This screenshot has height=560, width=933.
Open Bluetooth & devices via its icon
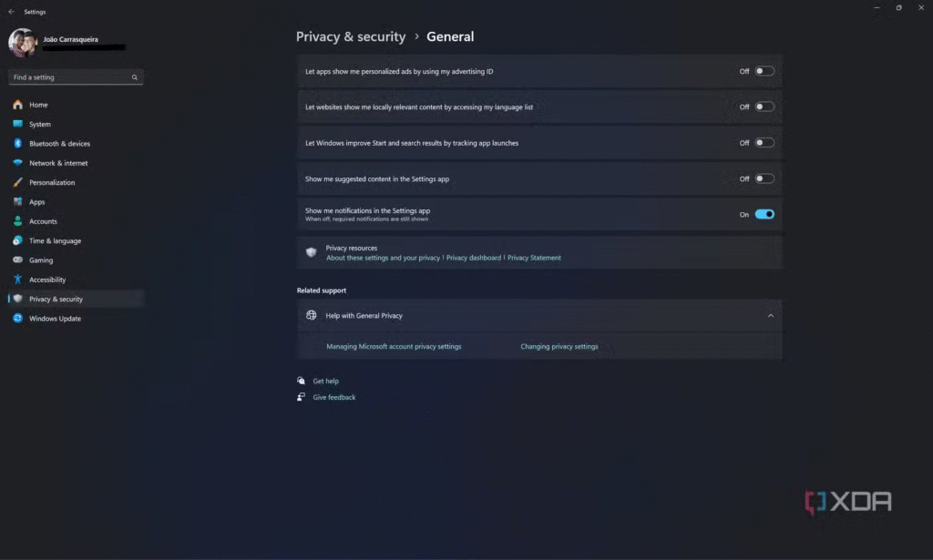(17, 144)
